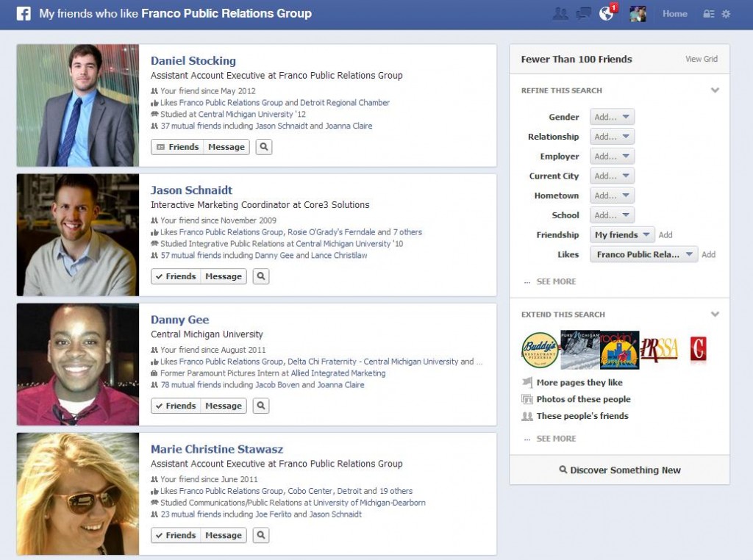
Task: Open Jason Schnaidt's profile photo
Action: point(78,235)
